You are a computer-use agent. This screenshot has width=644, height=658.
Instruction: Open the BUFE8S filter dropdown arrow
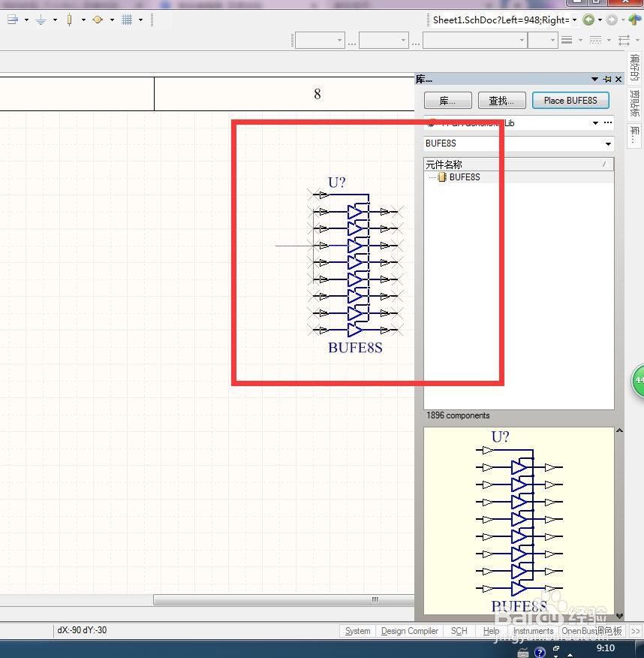[x=609, y=144]
